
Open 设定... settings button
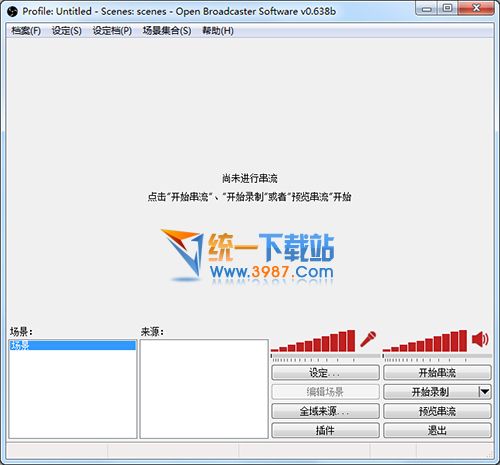(x=325, y=372)
